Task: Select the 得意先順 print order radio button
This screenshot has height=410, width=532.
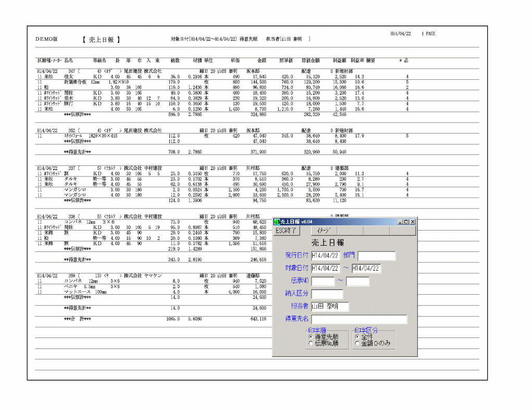Action: click(x=311, y=337)
